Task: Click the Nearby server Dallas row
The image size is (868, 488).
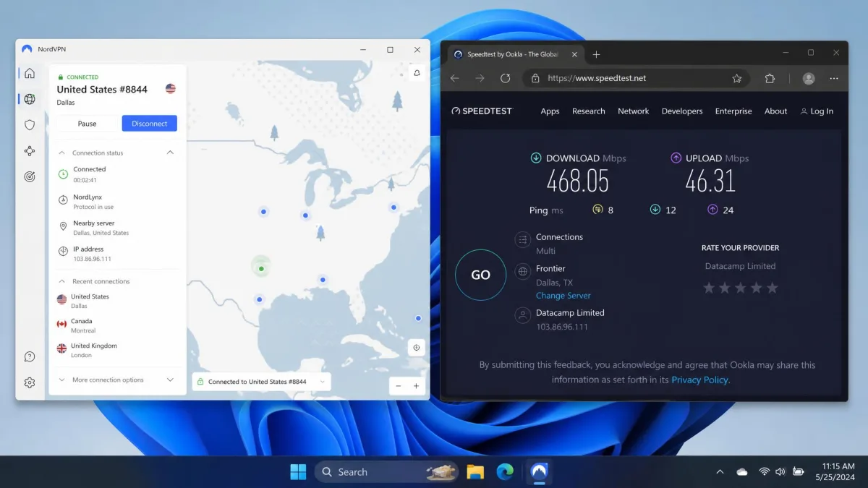Action: click(x=117, y=228)
